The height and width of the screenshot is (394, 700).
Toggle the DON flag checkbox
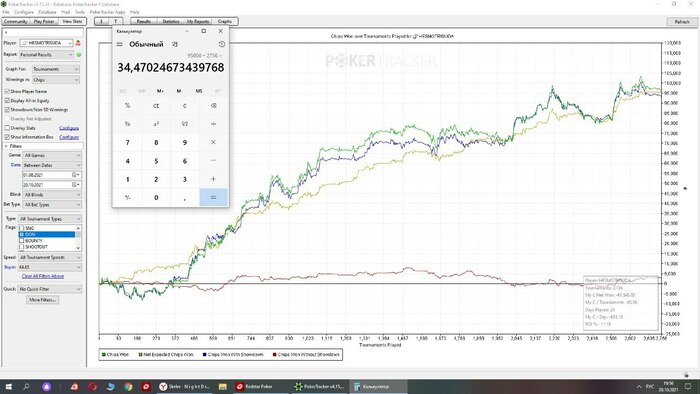pos(21,234)
